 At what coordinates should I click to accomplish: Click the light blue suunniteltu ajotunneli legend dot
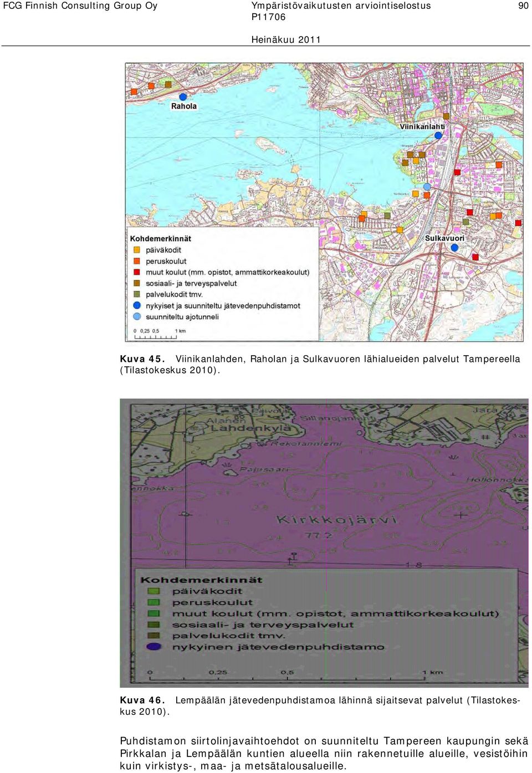[137, 316]
